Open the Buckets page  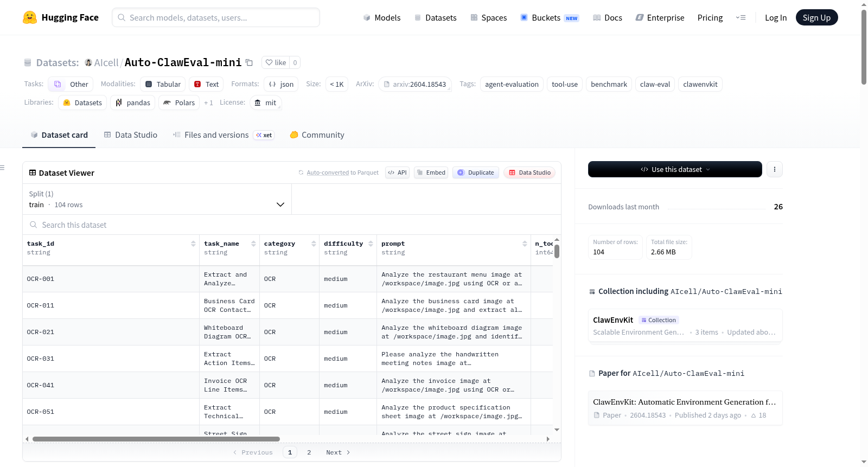(x=550, y=17)
